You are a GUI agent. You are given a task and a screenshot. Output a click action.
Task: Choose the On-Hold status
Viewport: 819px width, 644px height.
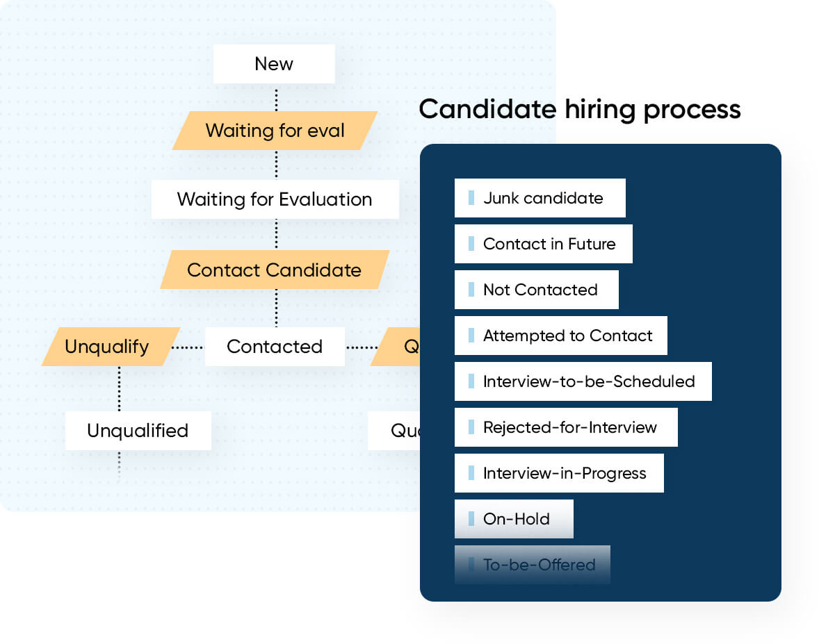[514, 519]
